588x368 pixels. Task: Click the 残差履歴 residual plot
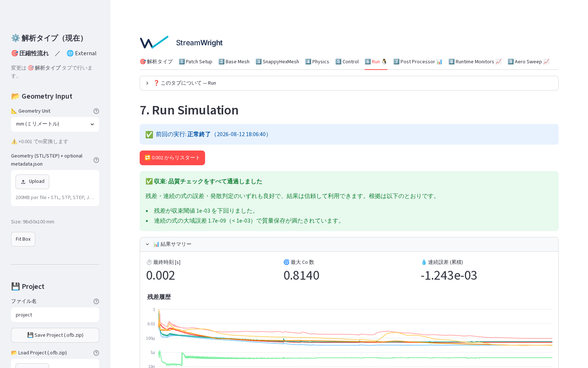[349, 337]
